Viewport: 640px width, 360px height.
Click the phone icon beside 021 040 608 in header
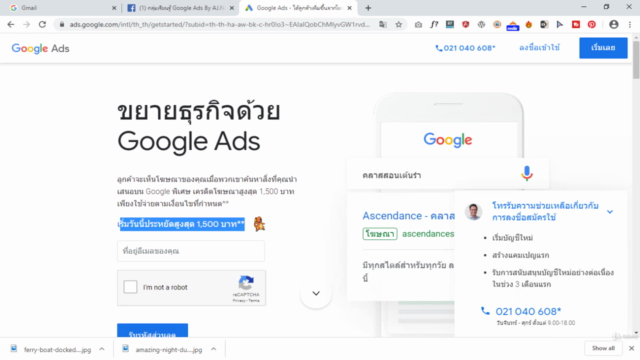[x=439, y=48]
